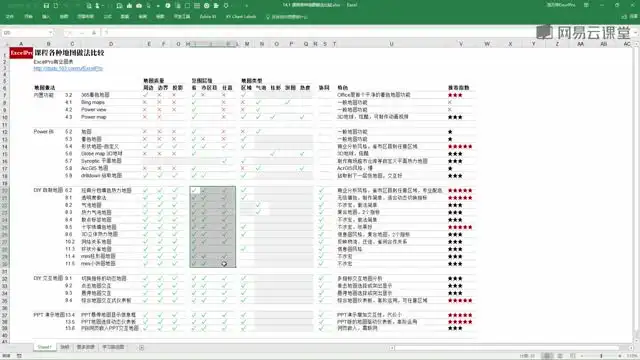The width and height of the screenshot is (640, 360).
Task: Click the table grid icon in the quick access toolbar
Action: (197, 6)
